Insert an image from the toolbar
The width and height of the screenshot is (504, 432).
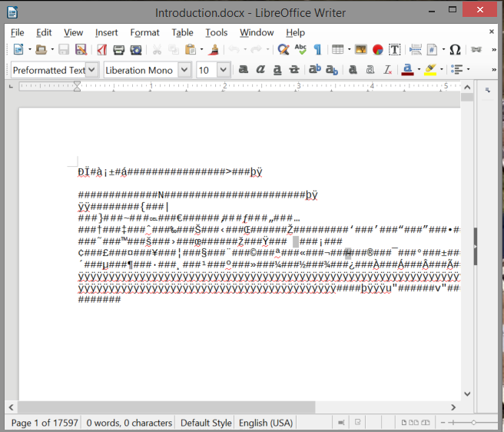tap(360, 49)
